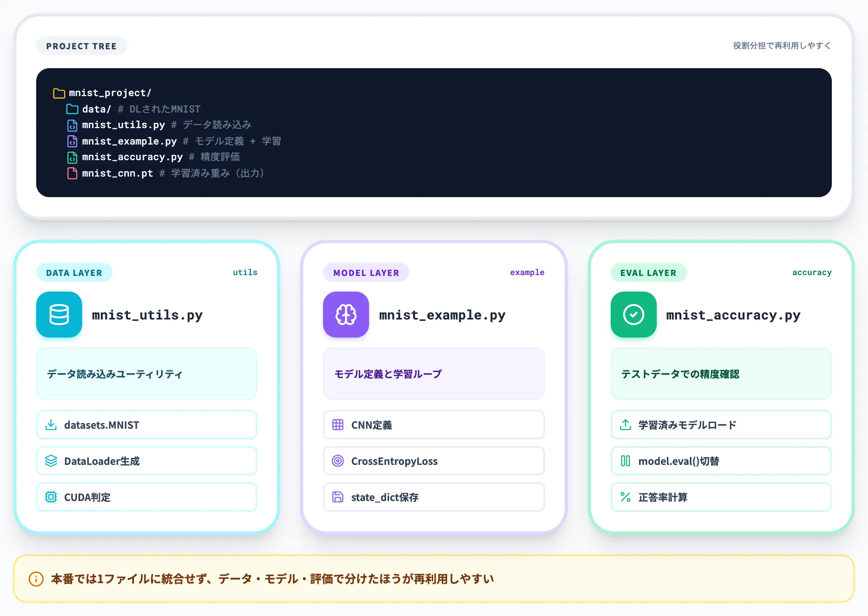Viewport: 868px width, 616px height.
Task: Click the model.eval()切替 item
Action: click(721, 461)
